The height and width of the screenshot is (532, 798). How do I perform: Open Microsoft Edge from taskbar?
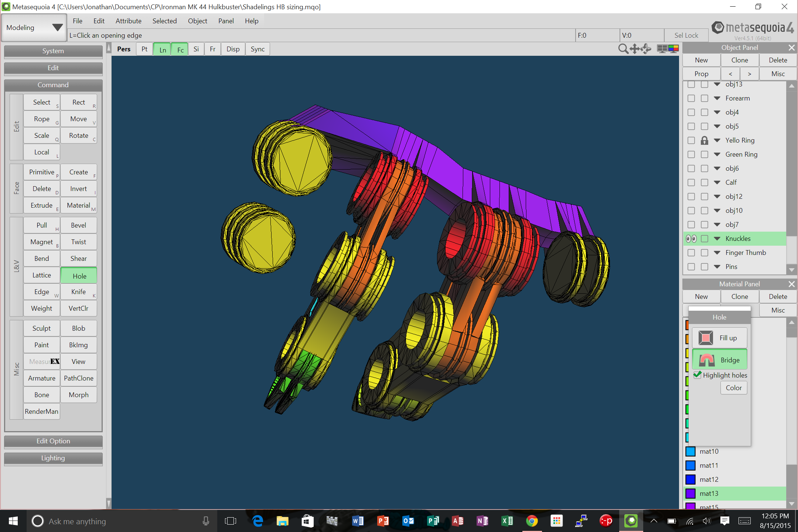click(258, 521)
